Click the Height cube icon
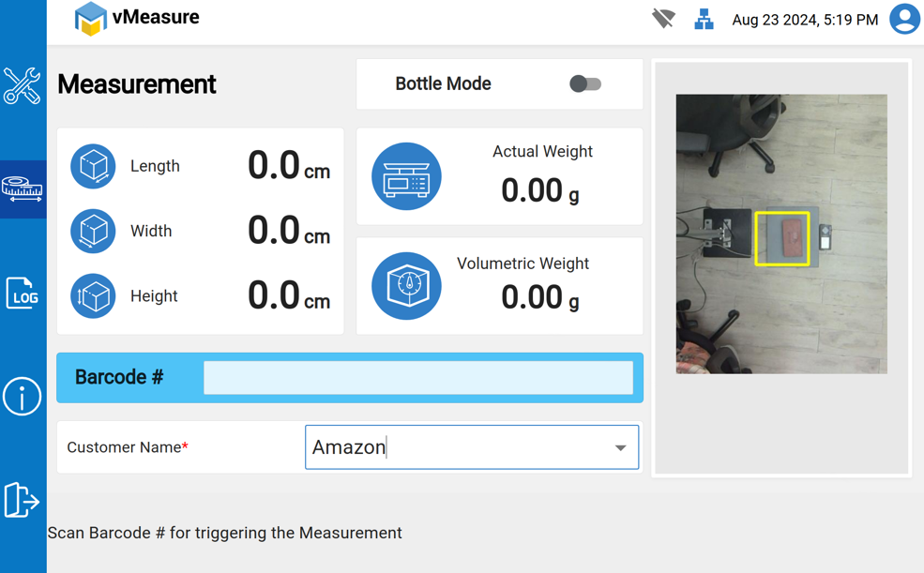This screenshot has height=573, width=924. (93, 296)
